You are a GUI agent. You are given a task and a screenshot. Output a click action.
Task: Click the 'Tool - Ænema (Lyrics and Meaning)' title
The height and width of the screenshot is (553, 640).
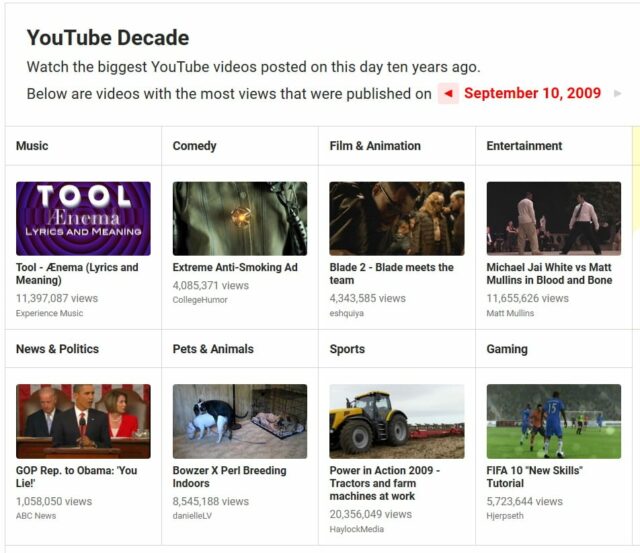pyautogui.click(x=77, y=274)
